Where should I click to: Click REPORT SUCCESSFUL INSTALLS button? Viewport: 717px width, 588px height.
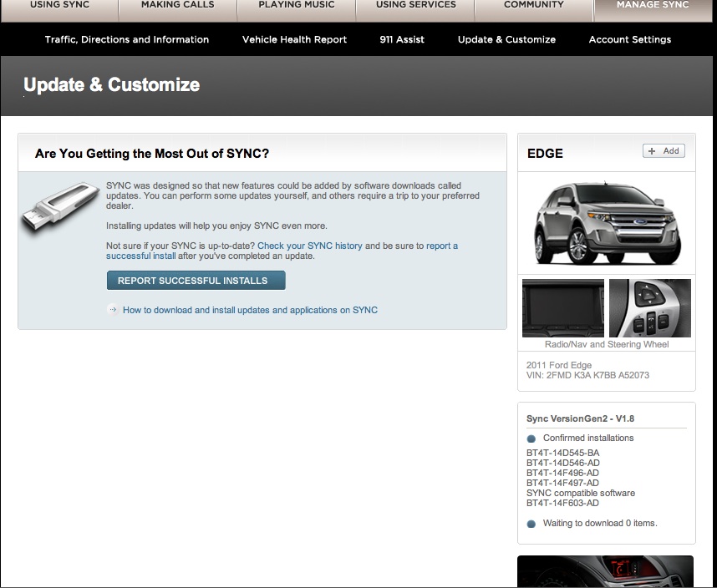click(x=196, y=281)
